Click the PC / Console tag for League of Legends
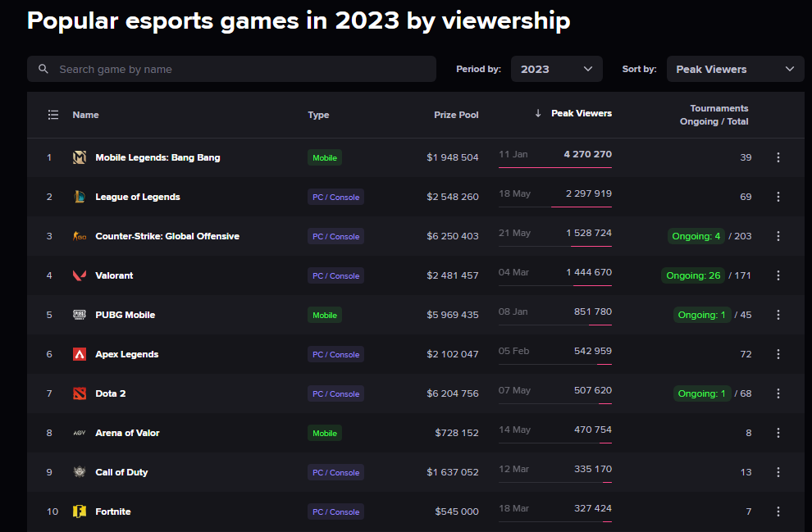The width and height of the screenshot is (812, 532). click(335, 198)
